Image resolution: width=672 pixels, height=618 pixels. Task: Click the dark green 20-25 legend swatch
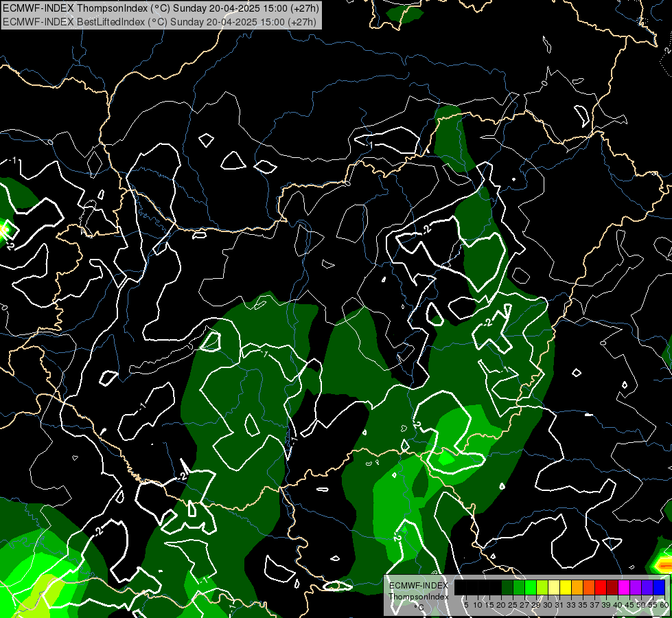(507, 587)
